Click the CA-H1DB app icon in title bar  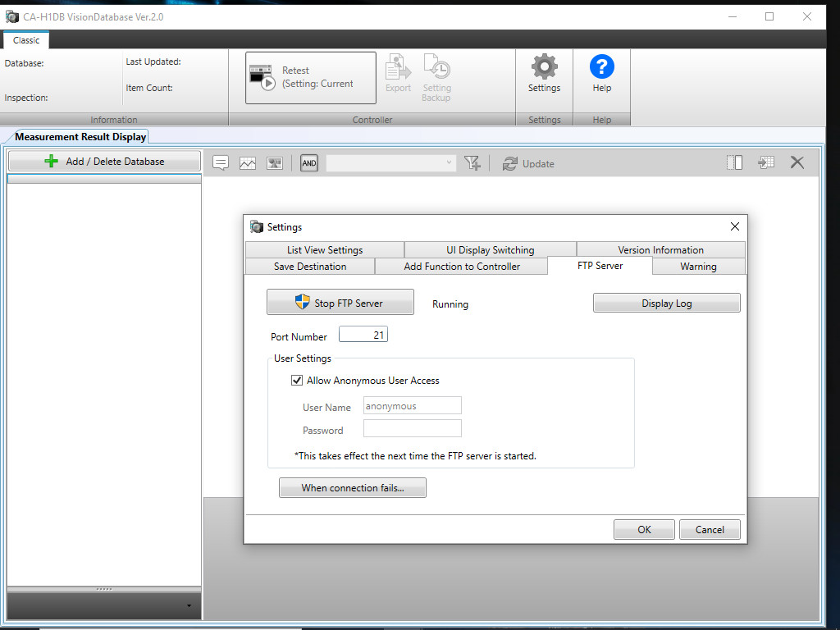tap(11, 16)
